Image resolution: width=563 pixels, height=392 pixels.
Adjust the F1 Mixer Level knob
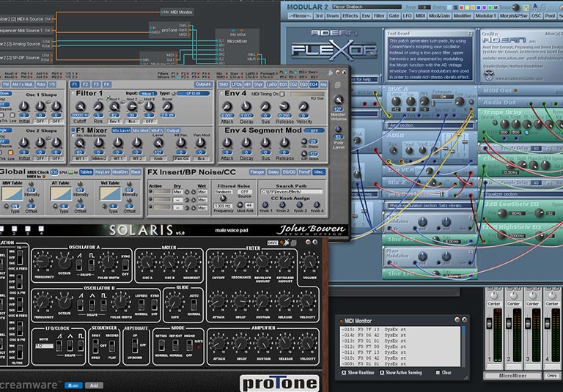tap(158, 143)
